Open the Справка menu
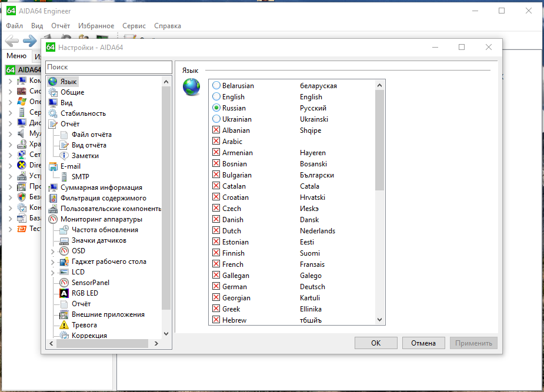544x392 pixels. [x=168, y=26]
